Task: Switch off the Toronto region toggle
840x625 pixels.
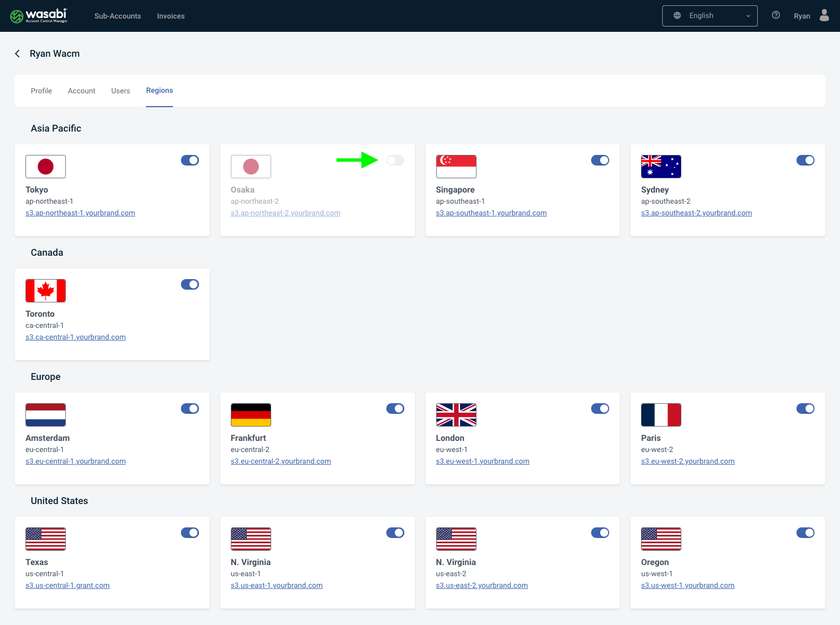Action: pyautogui.click(x=190, y=284)
